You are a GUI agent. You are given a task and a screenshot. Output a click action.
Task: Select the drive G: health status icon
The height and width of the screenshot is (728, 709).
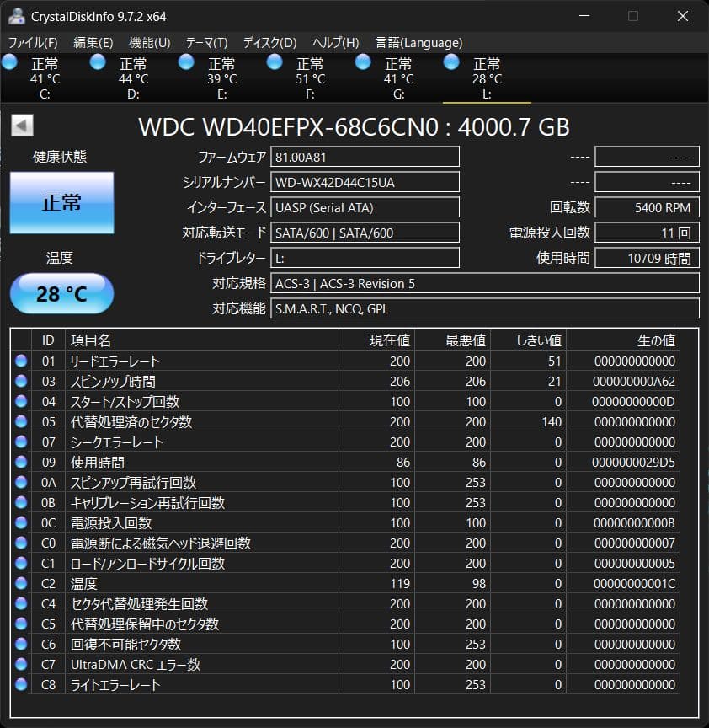[362, 62]
